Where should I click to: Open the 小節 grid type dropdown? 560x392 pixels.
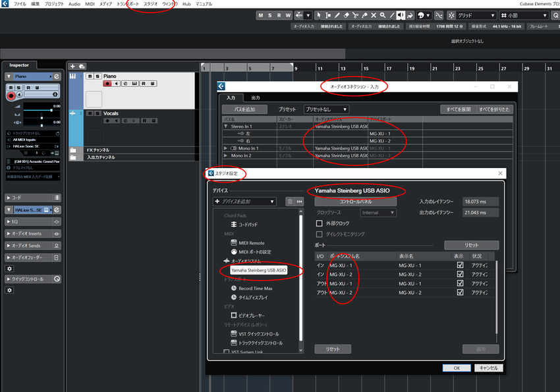pyautogui.click(x=524, y=15)
